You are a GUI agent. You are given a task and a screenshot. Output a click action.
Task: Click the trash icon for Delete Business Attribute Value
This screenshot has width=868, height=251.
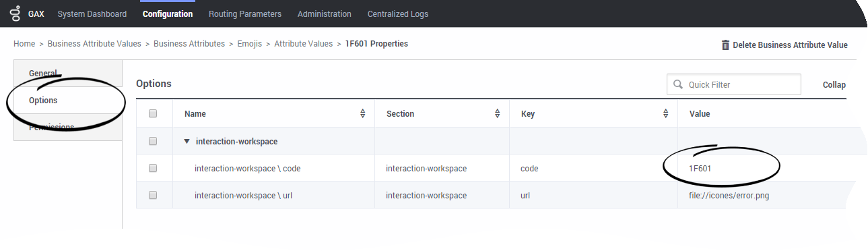[725, 45]
